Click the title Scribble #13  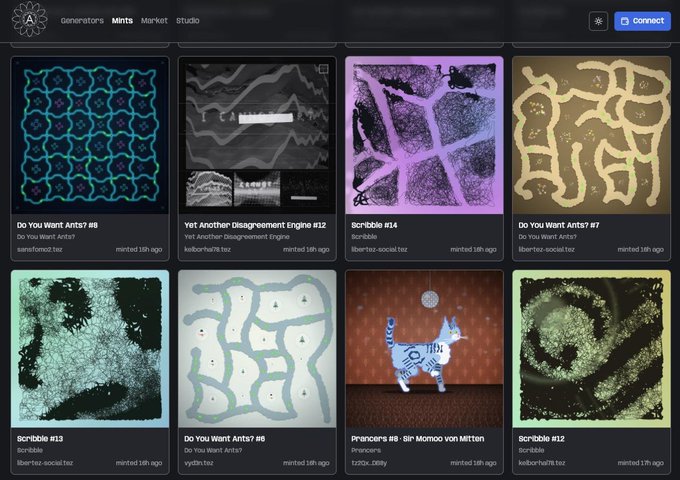click(x=40, y=439)
